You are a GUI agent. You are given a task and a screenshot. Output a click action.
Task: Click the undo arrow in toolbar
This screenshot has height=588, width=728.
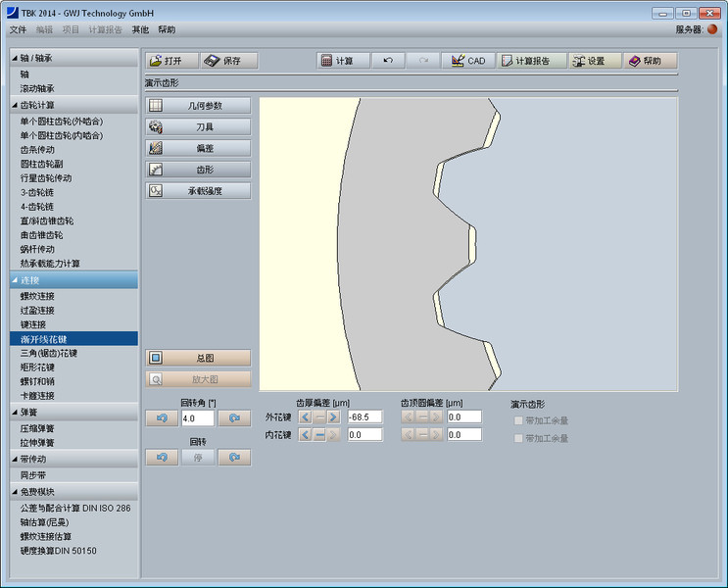pyautogui.click(x=388, y=61)
